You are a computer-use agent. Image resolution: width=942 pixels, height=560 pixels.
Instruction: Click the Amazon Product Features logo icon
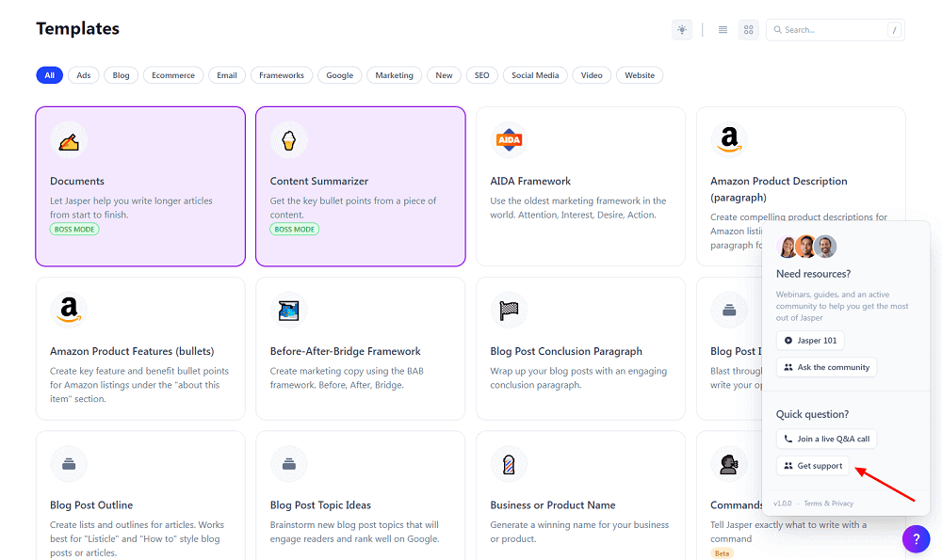pos(69,311)
